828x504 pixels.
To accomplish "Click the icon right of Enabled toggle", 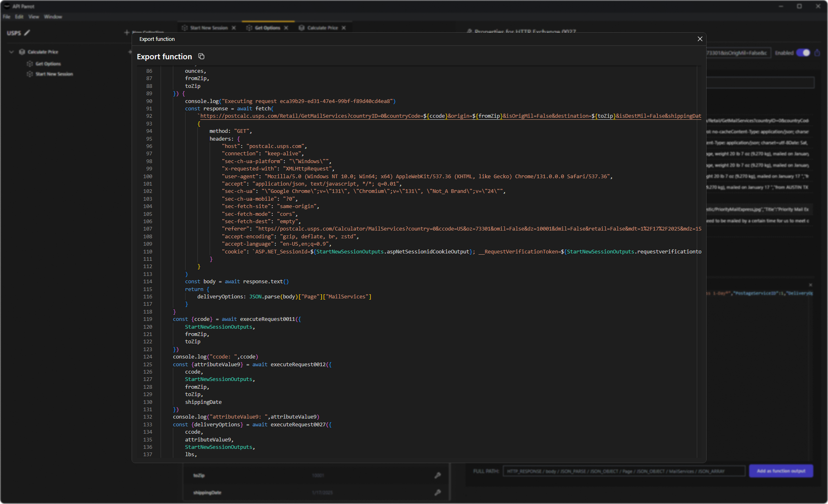I will pos(817,53).
